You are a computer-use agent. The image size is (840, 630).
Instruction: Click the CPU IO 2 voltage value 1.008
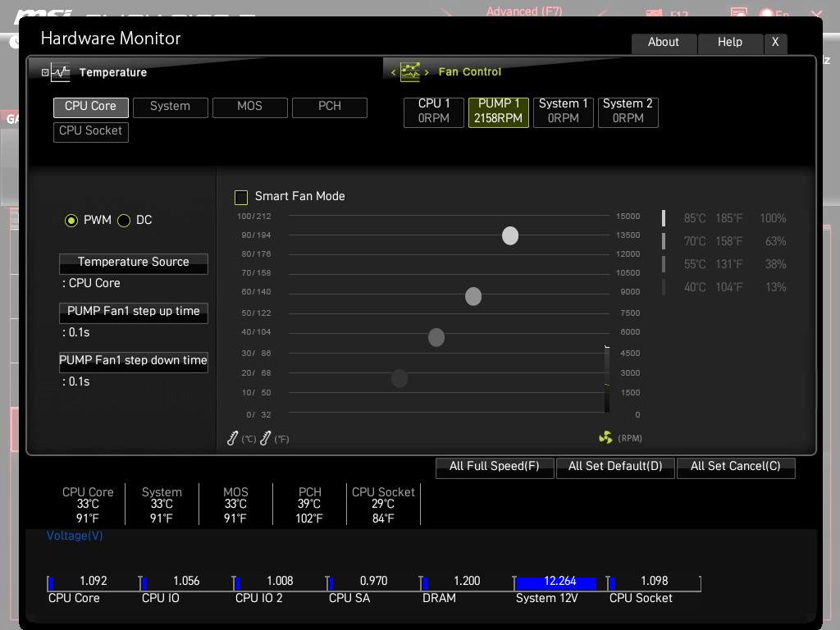pyautogui.click(x=280, y=582)
